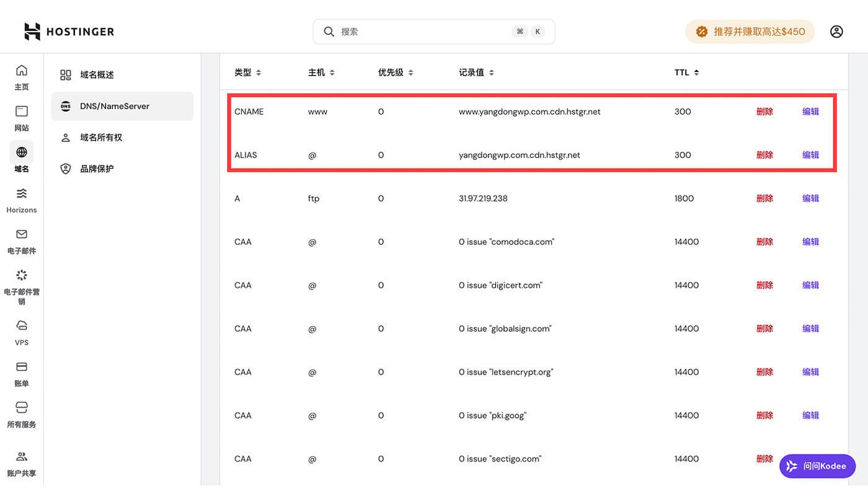Click inside the 搜索 search field
This screenshot has width=868, height=496.
tap(433, 31)
